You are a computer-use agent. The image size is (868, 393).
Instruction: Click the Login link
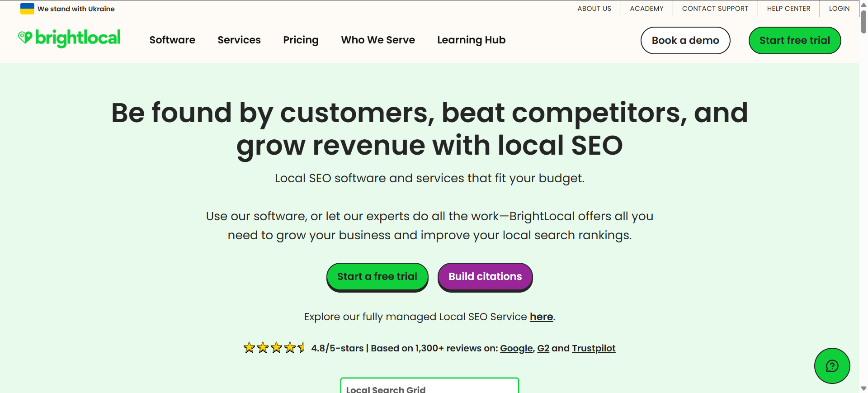click(x=839, y=9)
